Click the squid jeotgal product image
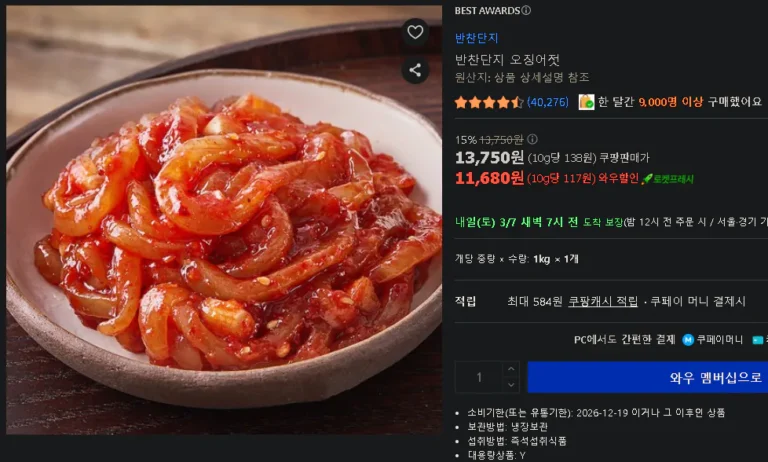 pyautogui.click(x=224, y=220)
